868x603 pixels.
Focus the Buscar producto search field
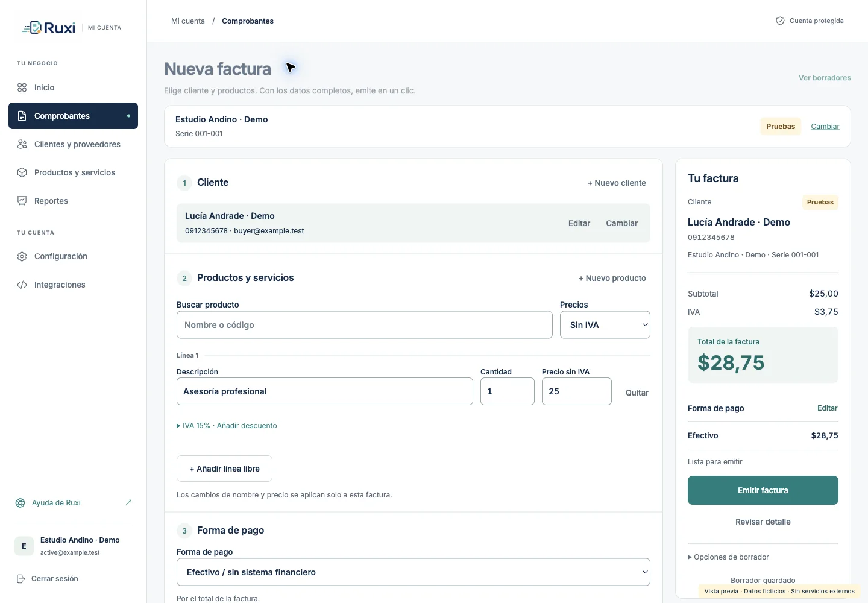click(x=364, y=325)
